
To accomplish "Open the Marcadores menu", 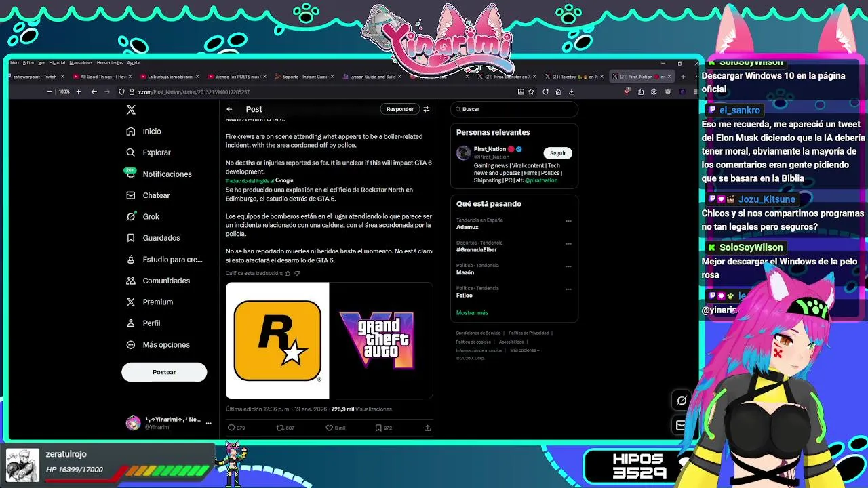I will click(x=81, y=63).
